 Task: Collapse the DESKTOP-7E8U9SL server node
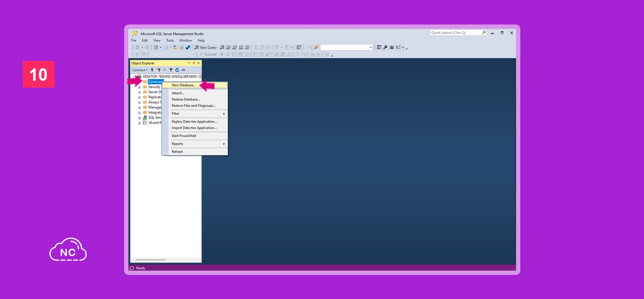click(134, 77)
